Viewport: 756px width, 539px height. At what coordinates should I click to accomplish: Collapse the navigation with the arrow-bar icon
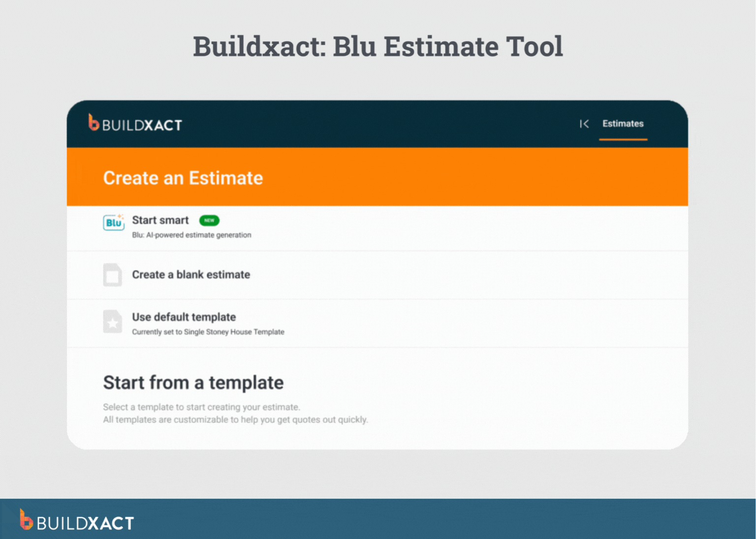tap(584, 124)
